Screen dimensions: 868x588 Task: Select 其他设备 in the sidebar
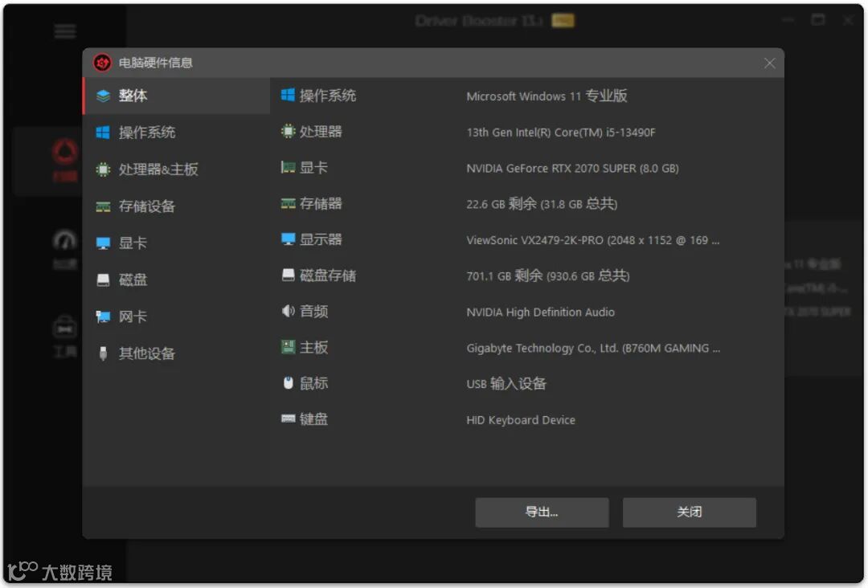click(176, 353)
